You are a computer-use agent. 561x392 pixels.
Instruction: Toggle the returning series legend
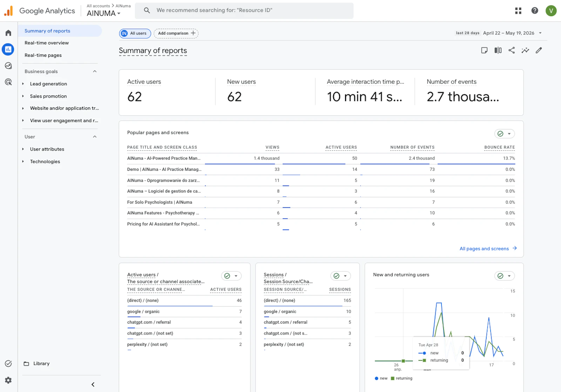click(401, 378)
